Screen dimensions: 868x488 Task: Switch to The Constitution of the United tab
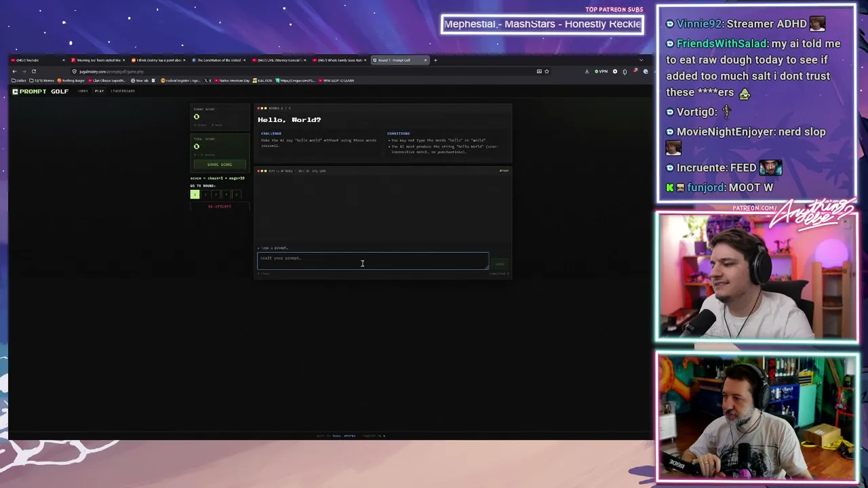point(218,60)
